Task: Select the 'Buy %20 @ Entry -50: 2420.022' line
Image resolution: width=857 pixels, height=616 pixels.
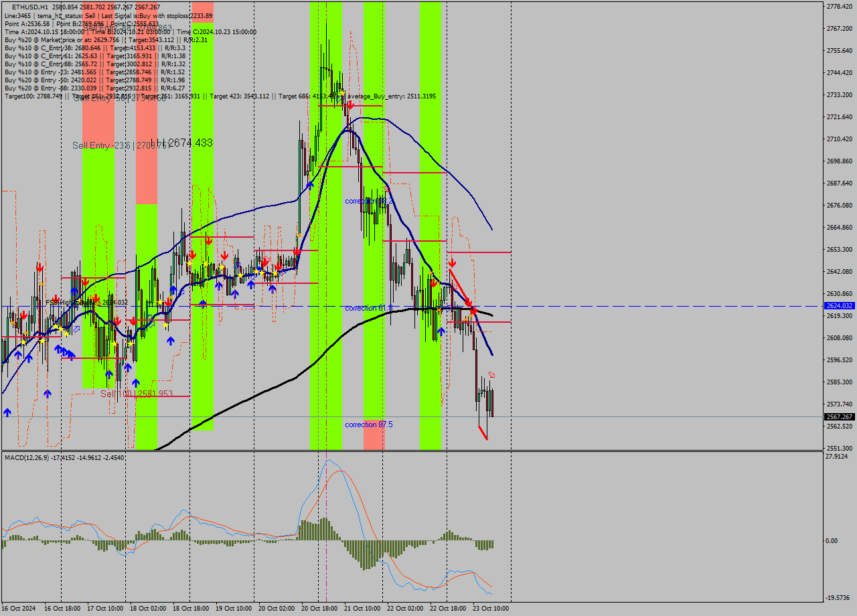Action: pyautogui.click(x=94, y=80)
